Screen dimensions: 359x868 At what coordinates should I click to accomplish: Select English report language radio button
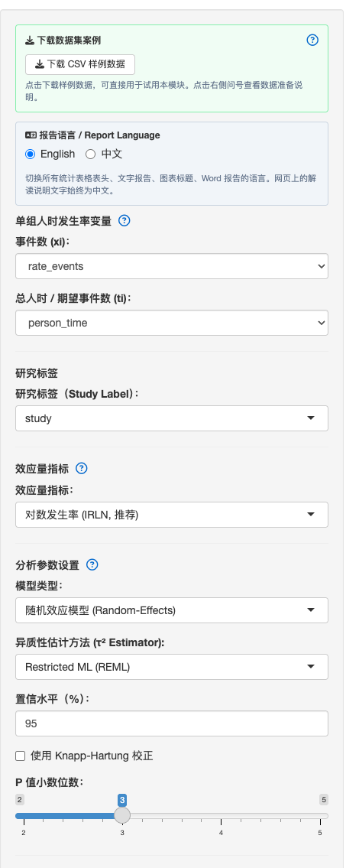coord(31,154)
